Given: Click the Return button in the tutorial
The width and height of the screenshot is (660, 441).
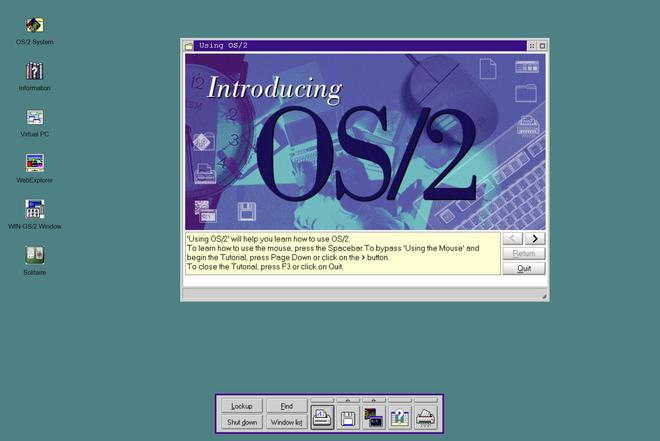Looking at the screenshot, I should pos(524,253).
